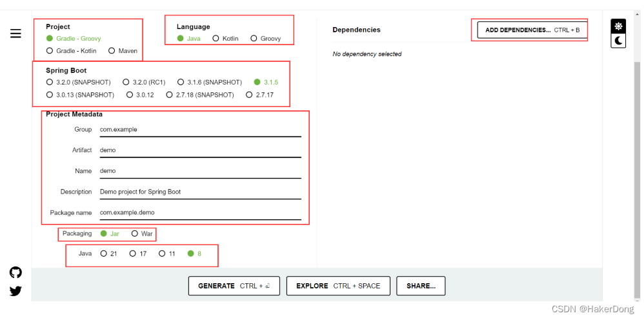The width and height of the screenshot is (644, 320).
Task: Select Spring Boot 3.2.0 (SNAPSHOT)
Action: coord(79,82)
